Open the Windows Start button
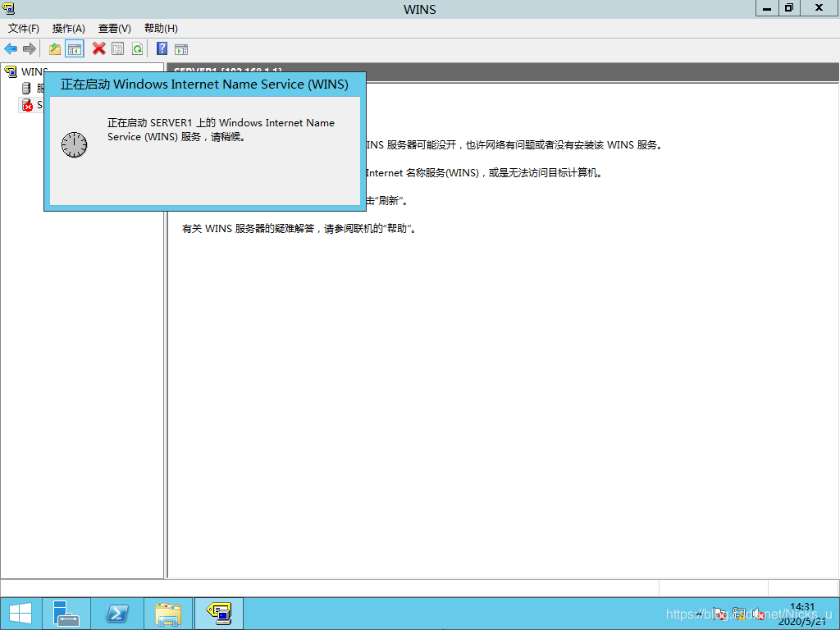The height and width of the screenshot is (630, 840). click(x=21, y=614)
